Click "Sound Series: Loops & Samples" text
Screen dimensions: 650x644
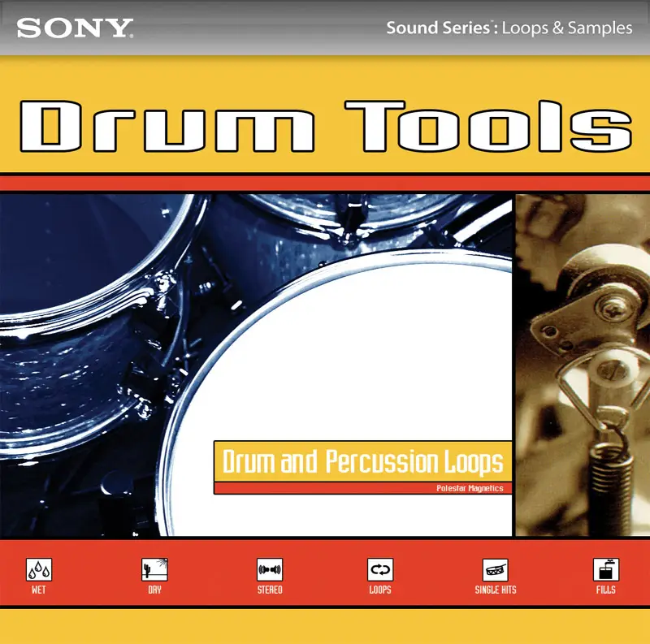[x=509, y=28]
